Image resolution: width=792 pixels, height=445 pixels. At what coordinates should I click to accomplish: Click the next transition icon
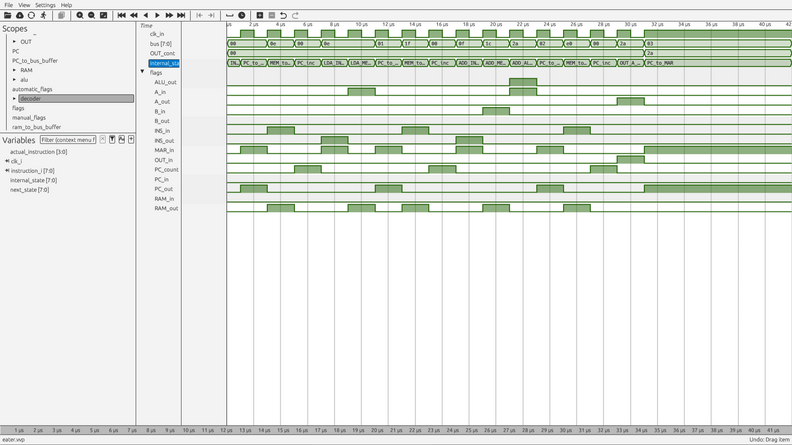click(x=211, y=15)
